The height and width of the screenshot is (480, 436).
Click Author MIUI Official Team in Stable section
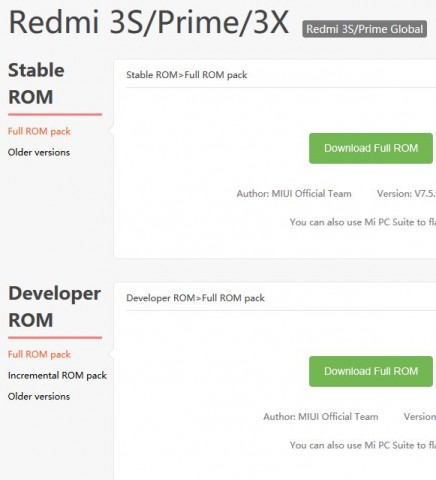coord(294,194)
